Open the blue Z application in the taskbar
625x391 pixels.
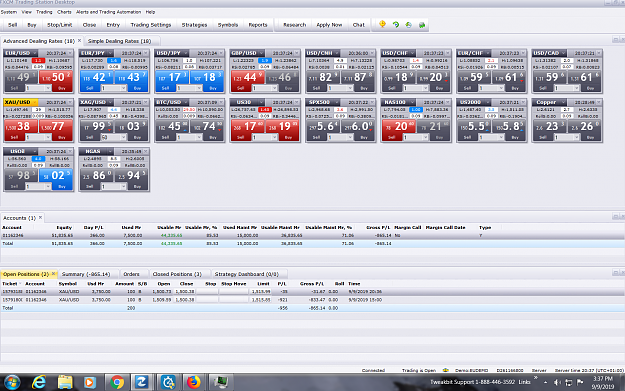tap(141, 382)
